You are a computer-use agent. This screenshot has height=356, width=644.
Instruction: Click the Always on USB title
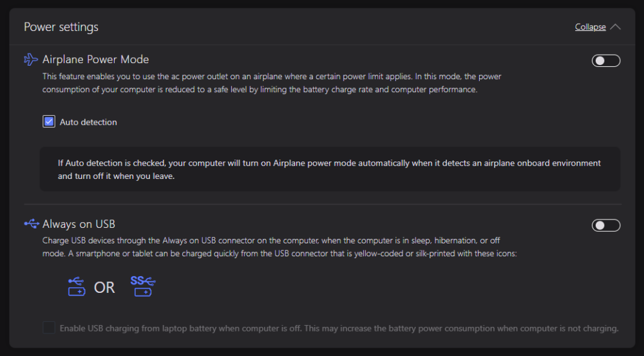click(79, 224)
